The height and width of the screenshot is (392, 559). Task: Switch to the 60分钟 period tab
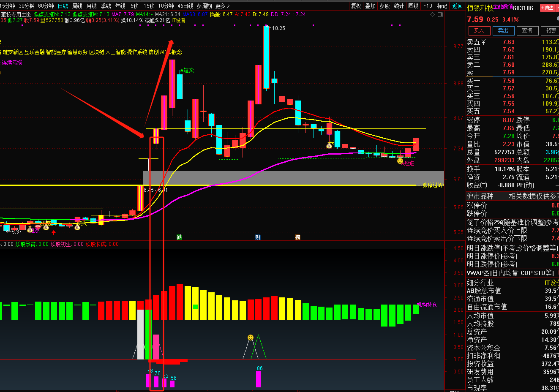point(46,6)
